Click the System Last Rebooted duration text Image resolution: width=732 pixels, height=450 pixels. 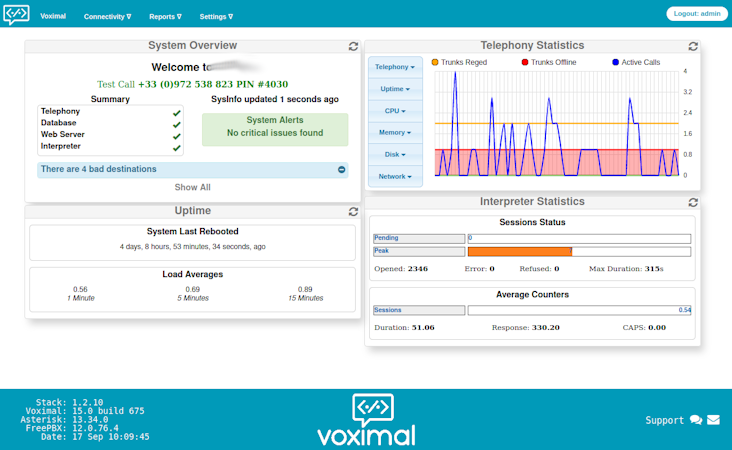(192, 246)
